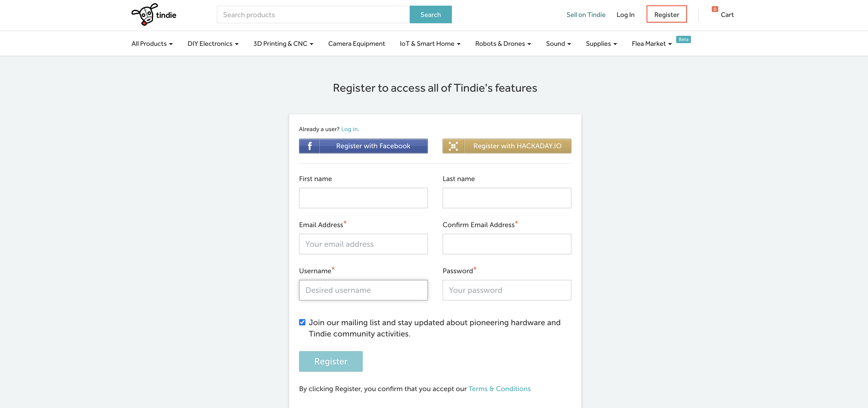Click the Facebook 'f' icon
The width and height of the screenshot is (868, 408).
coord(309,146)
